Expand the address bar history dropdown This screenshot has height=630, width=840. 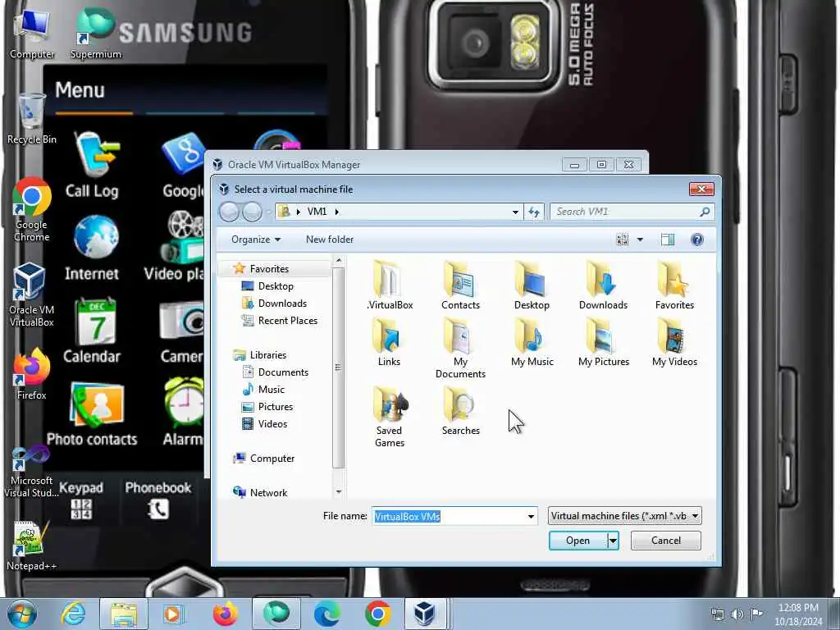point(515,212)
